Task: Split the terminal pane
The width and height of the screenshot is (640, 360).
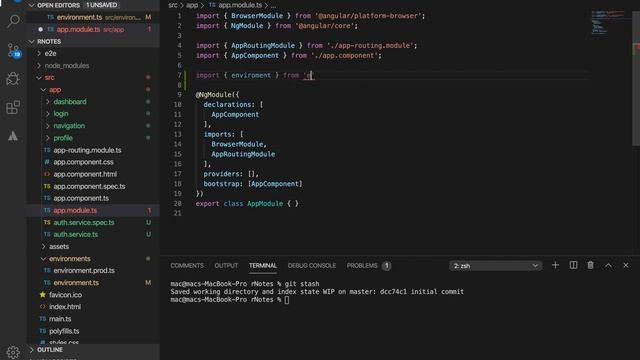Action: (573, 265)
